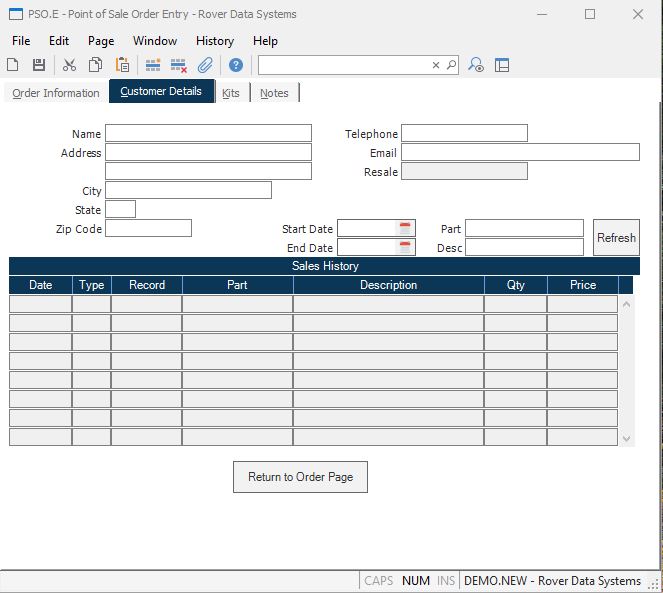Click the Save disk icon

pos(39,65)
